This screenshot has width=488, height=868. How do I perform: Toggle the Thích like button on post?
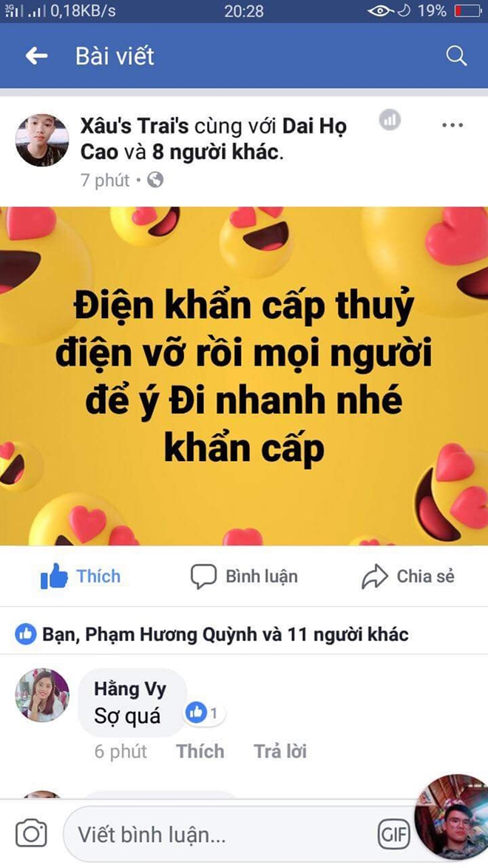tap(81, 576)
